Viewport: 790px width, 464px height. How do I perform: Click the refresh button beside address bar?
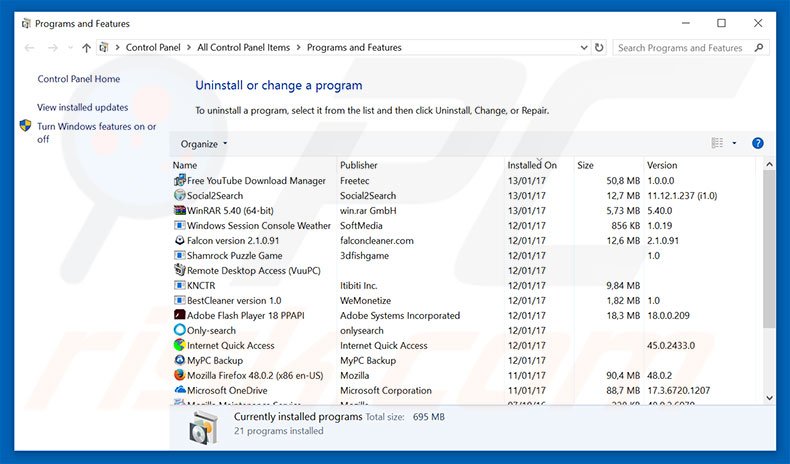(x=599, y=48)
